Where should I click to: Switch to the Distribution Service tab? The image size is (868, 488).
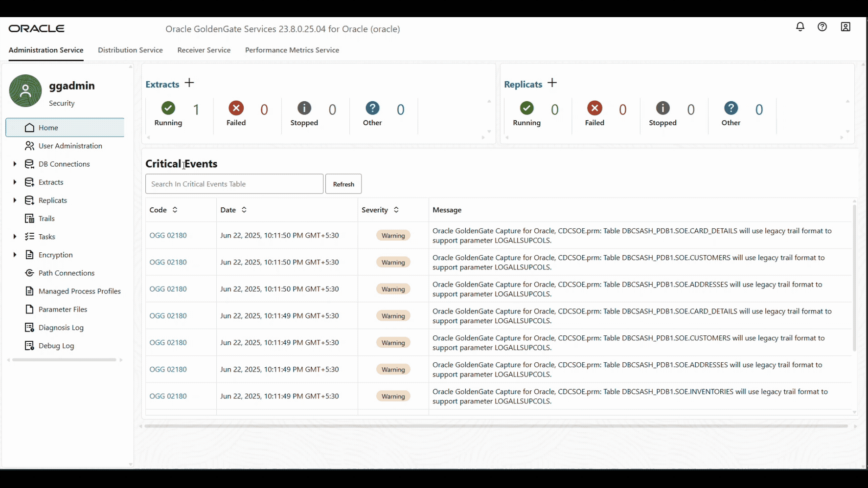click(x=130, y=50)
